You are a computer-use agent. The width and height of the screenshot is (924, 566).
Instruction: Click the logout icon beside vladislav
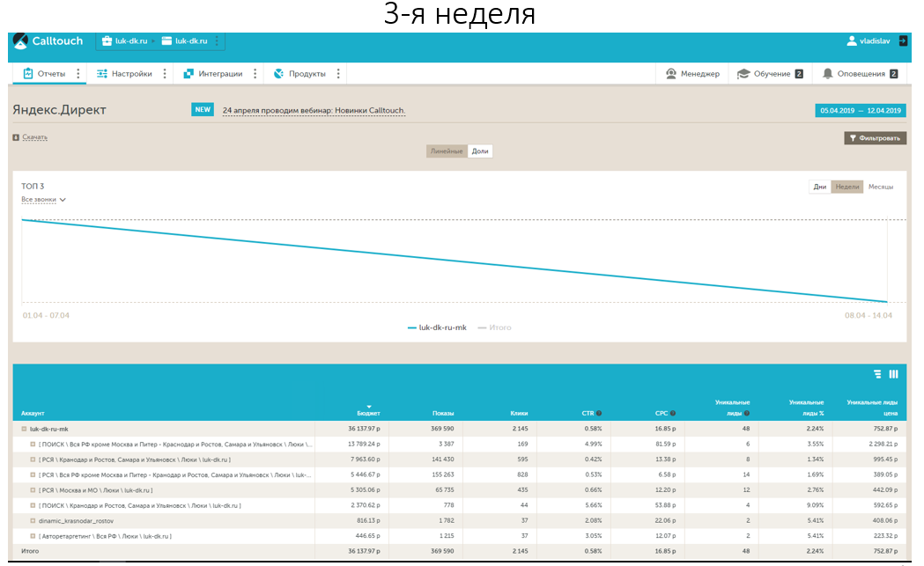(903, 40)
